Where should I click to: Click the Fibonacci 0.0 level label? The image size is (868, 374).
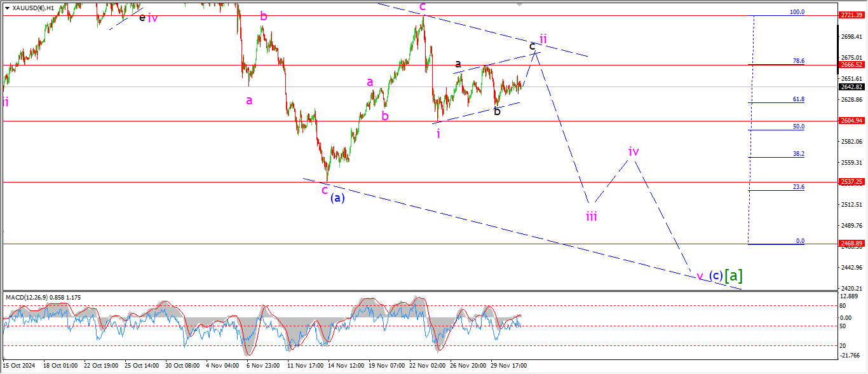click(800, 241)
